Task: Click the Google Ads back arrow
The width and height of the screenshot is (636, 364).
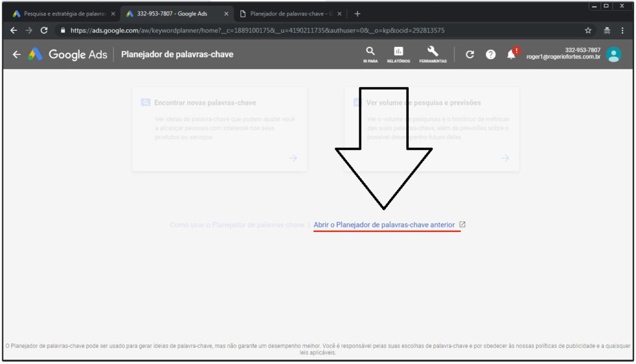Action: click(x=17, y=54)
